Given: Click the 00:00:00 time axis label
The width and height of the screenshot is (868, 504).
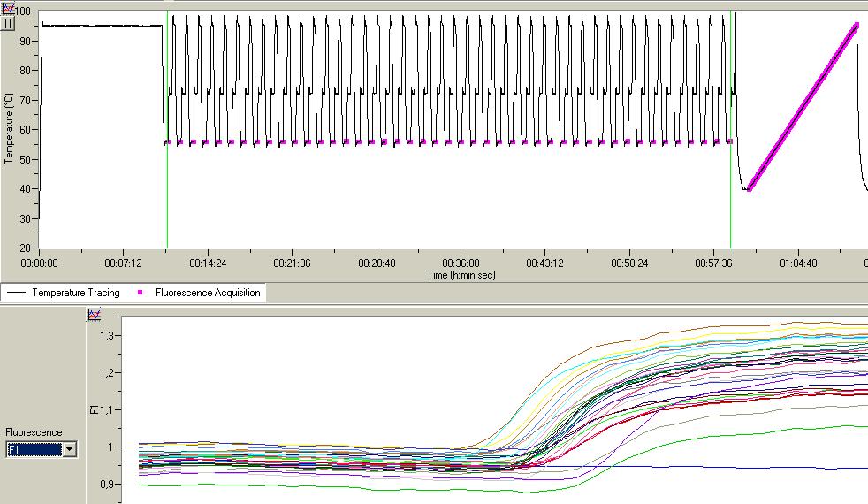Looking at the screenshot, I should 39,263.
